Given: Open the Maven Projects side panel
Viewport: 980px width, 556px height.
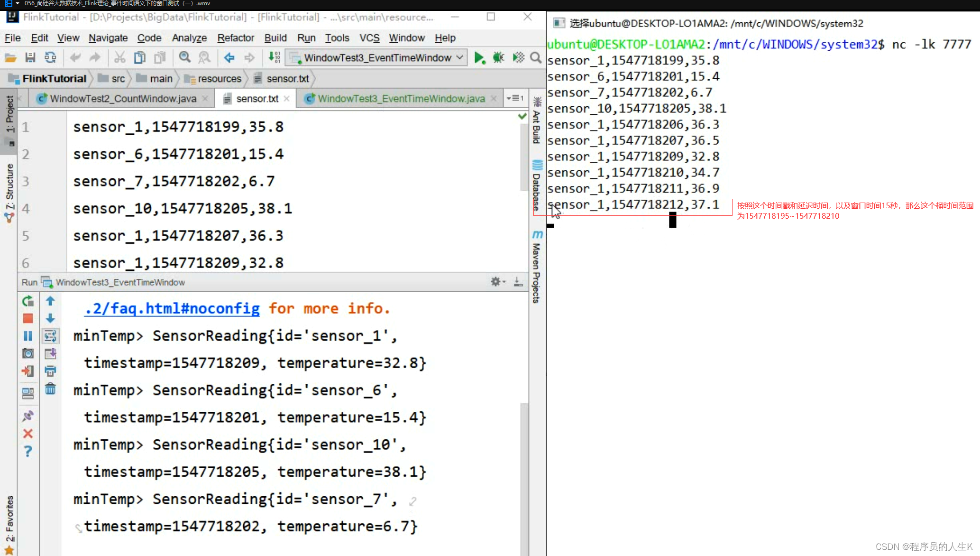Looking at the screenshot, I should click(537, 268).
